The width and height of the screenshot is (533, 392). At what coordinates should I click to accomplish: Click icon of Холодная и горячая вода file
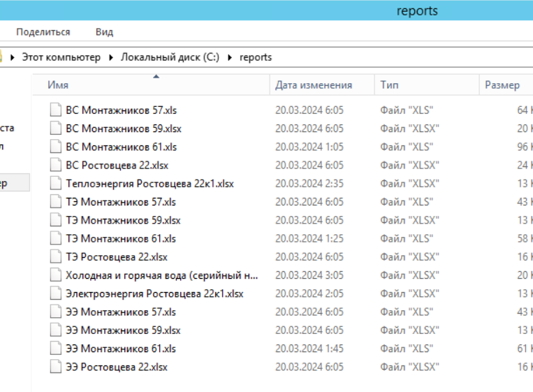56,275
